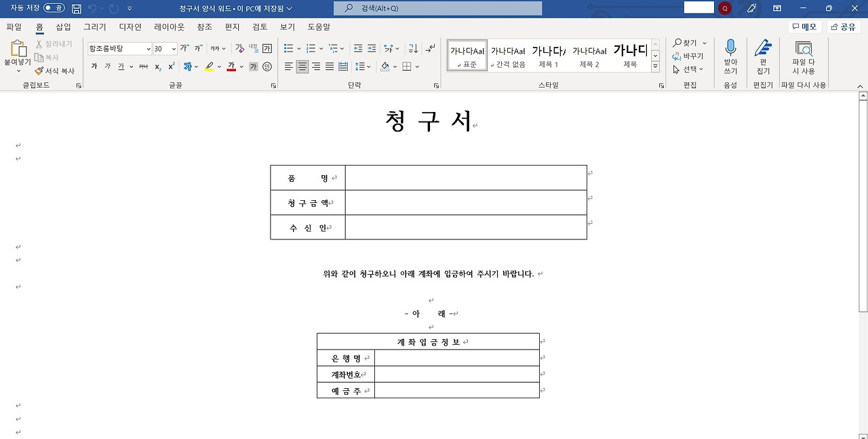Apply subscript formatting
The image size is (868, 439).
pos(157,66)
